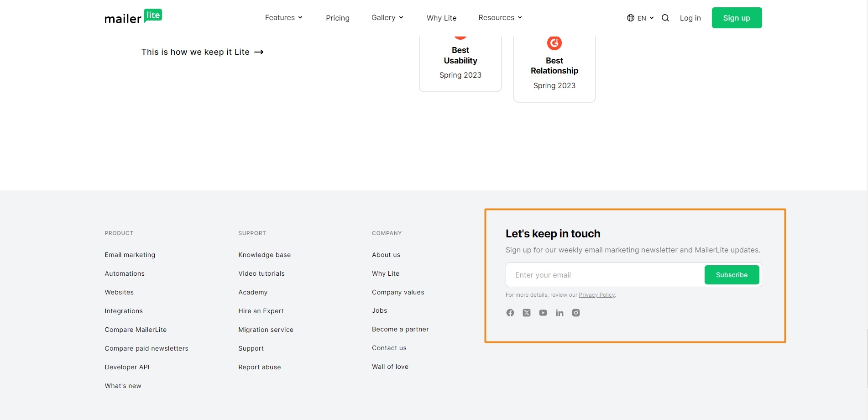Visit MailerLite Facebook page icon
Viewport: 868px width, 420px height.
tap(510, 313)
